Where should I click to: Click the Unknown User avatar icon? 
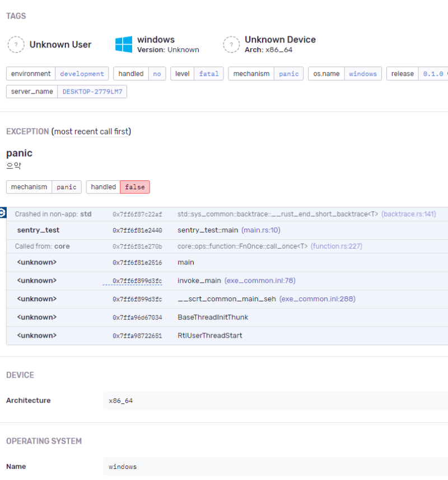click(16, 45)
